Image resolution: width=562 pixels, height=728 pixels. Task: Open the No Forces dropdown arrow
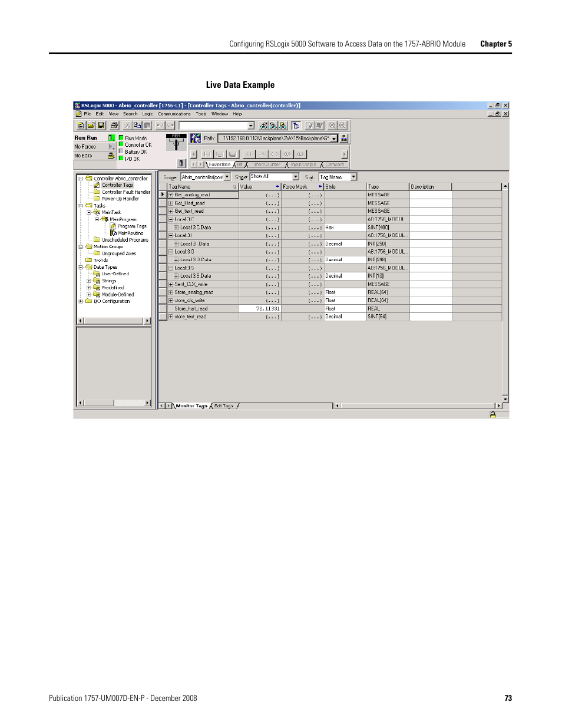pyautogui.click(x=111, y=146)
